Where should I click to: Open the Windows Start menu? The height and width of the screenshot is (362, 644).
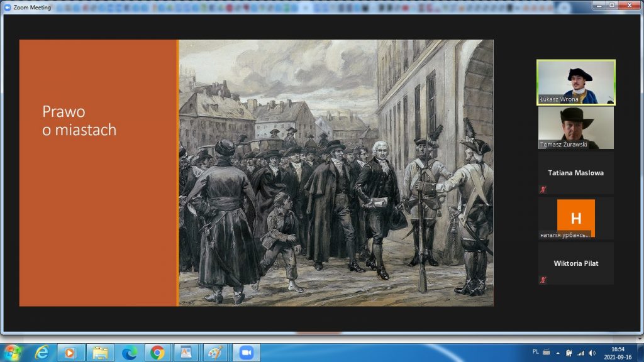[x=12, y=353]
